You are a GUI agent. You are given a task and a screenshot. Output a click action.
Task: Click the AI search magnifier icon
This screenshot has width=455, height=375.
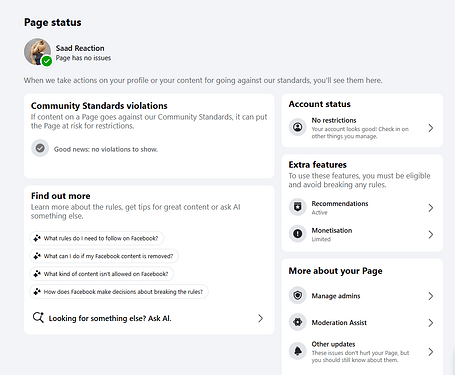point(38,317)
